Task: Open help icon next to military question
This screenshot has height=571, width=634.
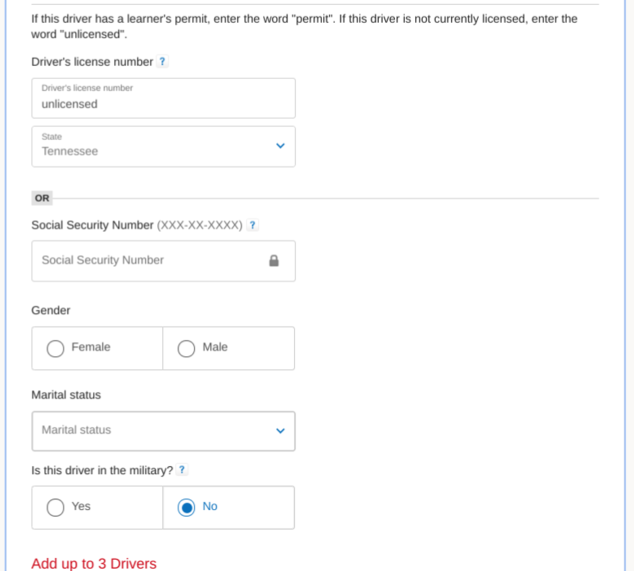Action: (182, 470)
